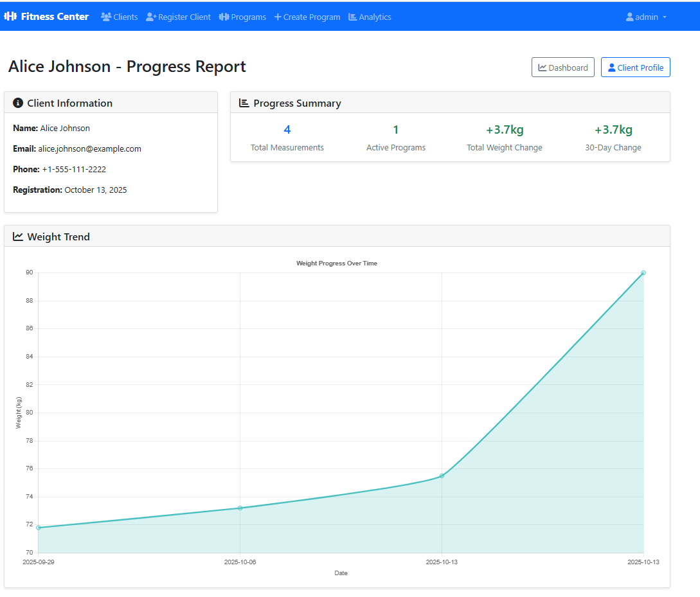Select the 2025-10-06 data point on chart
Screen dimensions: 700x597
click(x=240, y=508)
